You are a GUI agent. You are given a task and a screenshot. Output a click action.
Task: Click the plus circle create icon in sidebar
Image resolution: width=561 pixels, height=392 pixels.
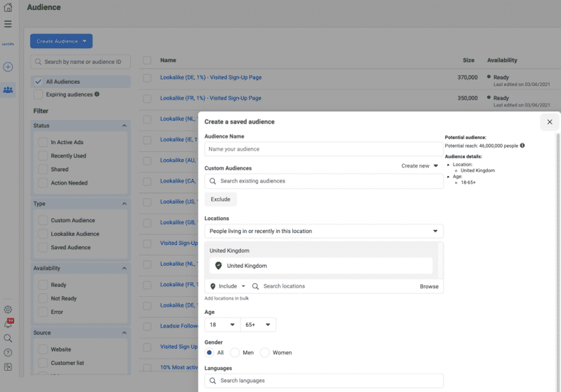(x=8, y=67)
